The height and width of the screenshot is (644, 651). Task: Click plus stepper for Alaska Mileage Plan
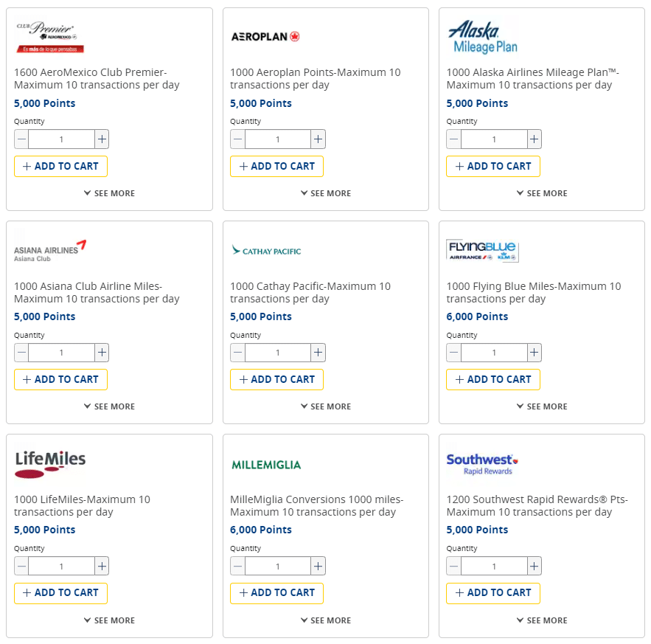[535, 139]
